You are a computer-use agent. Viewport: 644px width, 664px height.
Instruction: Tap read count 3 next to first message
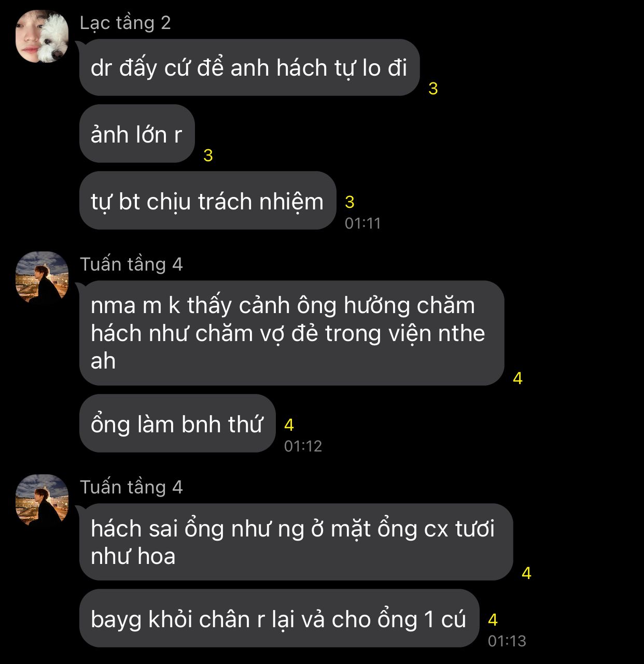(433, 89)
